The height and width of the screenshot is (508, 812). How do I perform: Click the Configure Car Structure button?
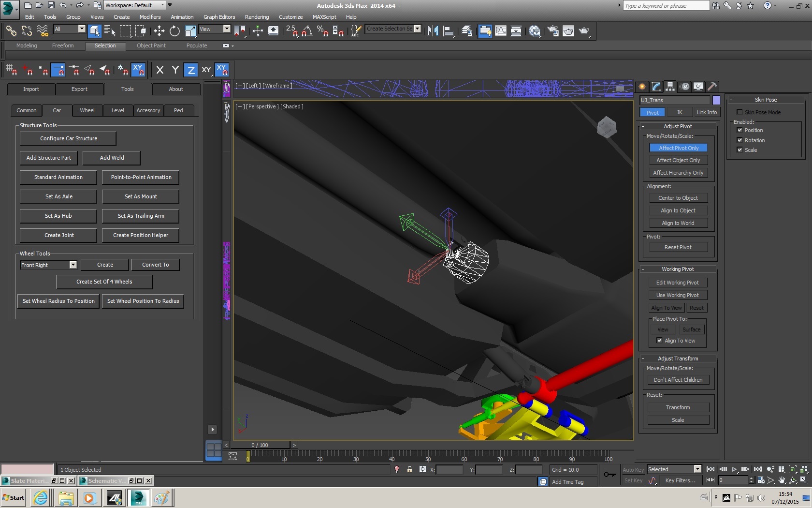[68, 138]
